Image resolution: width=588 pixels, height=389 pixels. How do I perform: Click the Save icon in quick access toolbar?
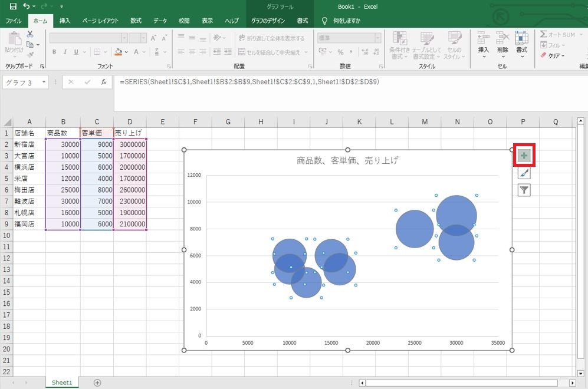(x=13, y=6)
